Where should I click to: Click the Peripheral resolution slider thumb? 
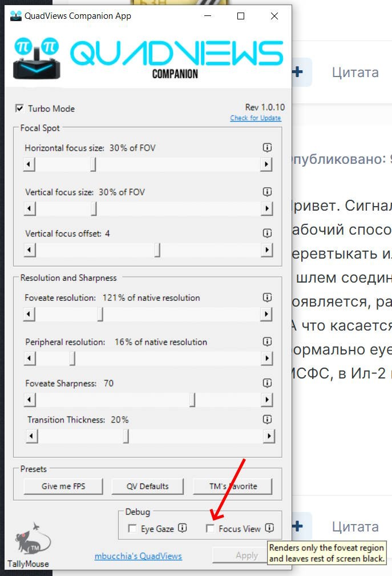click(x=72, y=358)
